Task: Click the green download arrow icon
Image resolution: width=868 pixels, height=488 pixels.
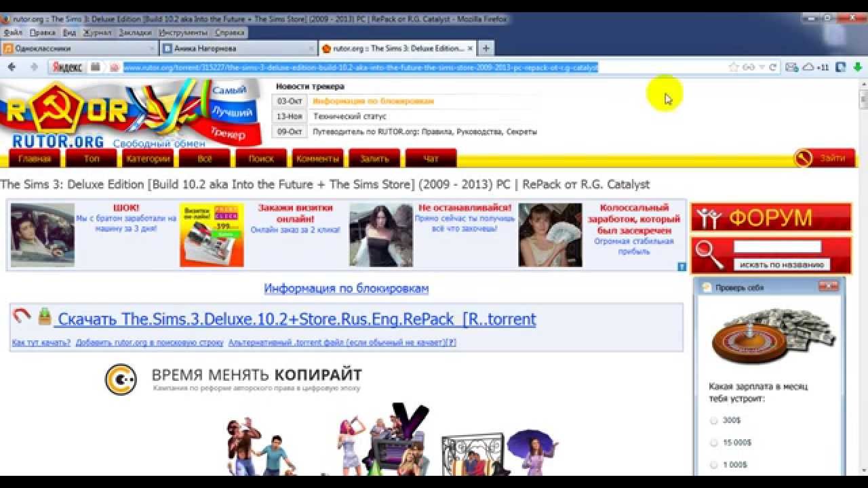Action: tap(857, 67)
